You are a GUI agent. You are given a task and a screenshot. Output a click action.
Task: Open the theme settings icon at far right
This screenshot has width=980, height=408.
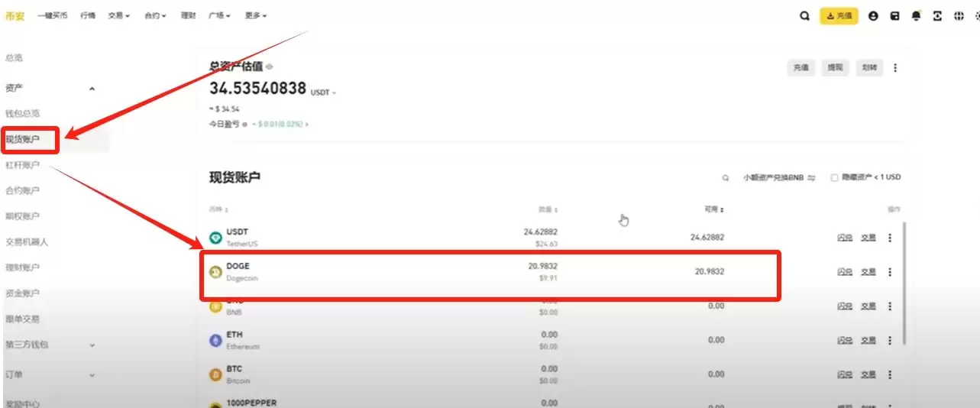(x=977, y=15)
